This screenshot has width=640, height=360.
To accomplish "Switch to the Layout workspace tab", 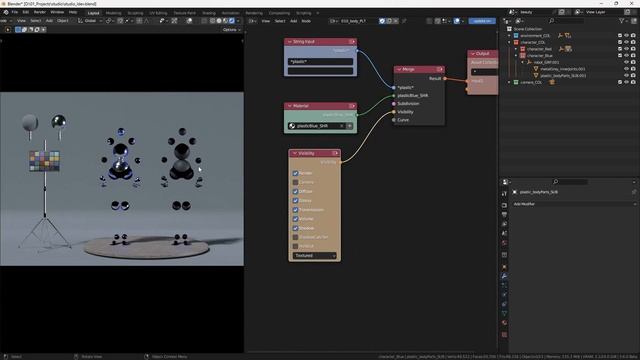I will (93, 13).
